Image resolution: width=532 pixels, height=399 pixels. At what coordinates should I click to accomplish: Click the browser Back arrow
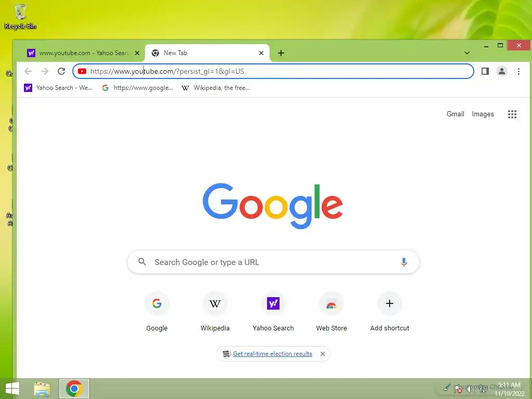click(x=28, y=71)
